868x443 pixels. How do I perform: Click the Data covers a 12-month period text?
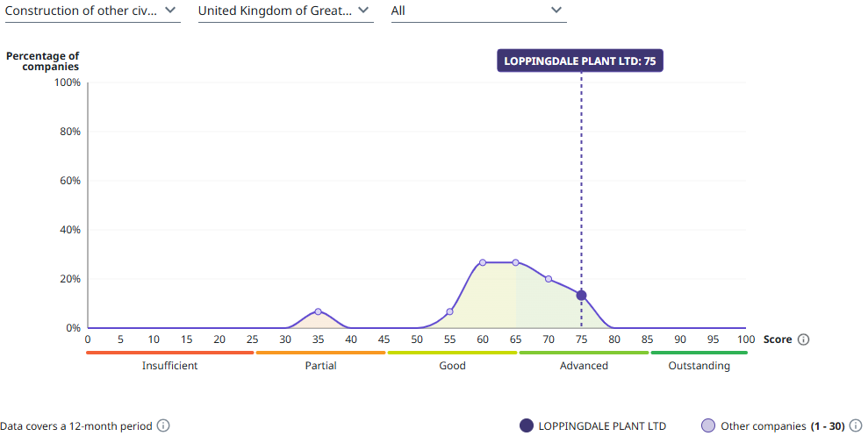pyautogui.click(x=75, y=425)
